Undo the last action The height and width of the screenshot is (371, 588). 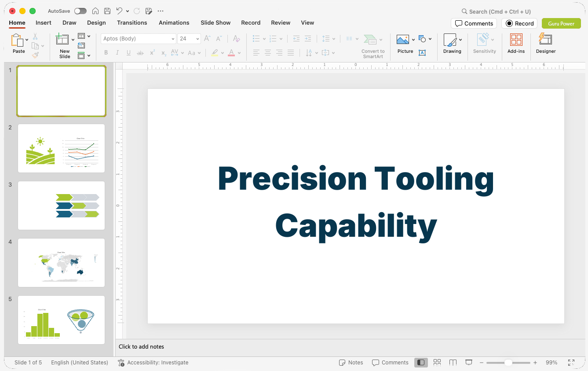(x=119, y=11)
